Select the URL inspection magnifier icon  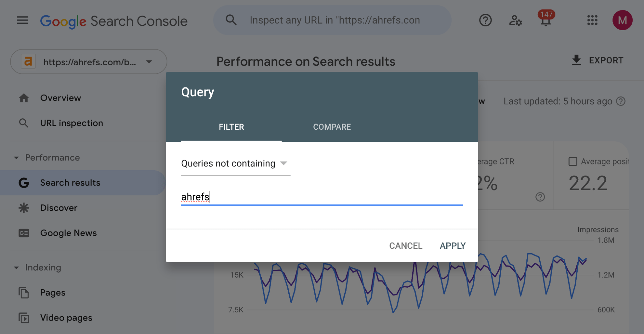point(24,123)
